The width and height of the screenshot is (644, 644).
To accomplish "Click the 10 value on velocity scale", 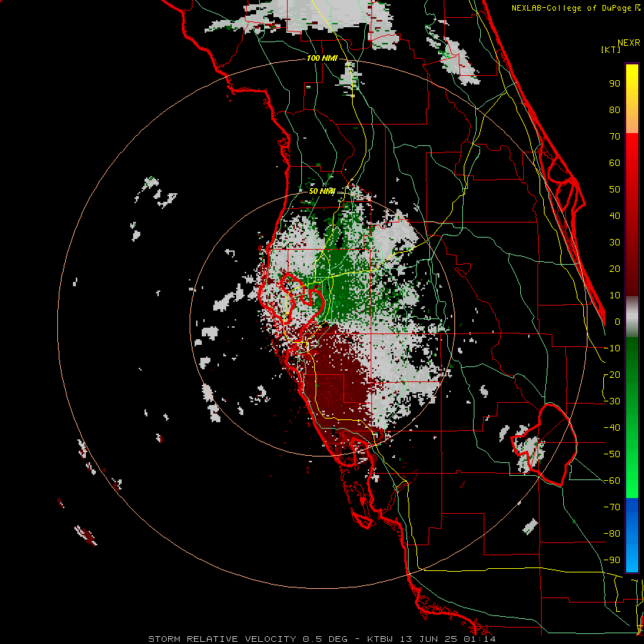I will pyautogui.click(x=615, y=296).
